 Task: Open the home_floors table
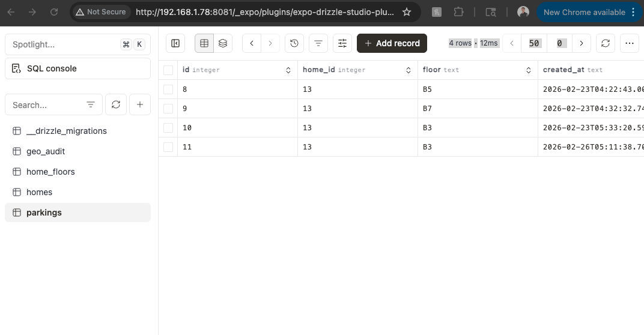[x=77, y=172]
